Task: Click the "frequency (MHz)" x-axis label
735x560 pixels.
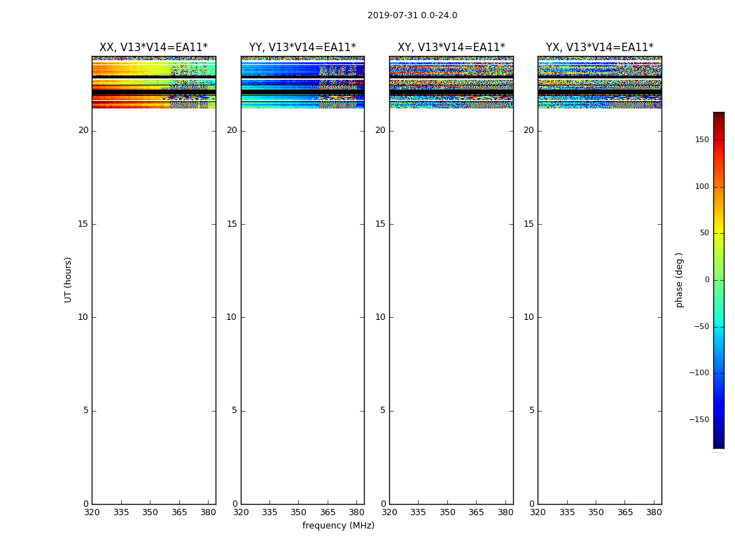Action: coord(338,526)
